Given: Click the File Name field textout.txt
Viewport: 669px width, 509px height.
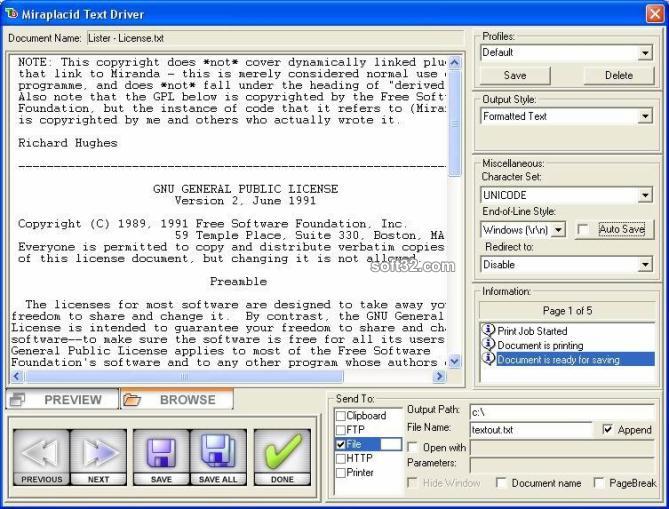Looking at the screenshot, I should pos(531,430).
